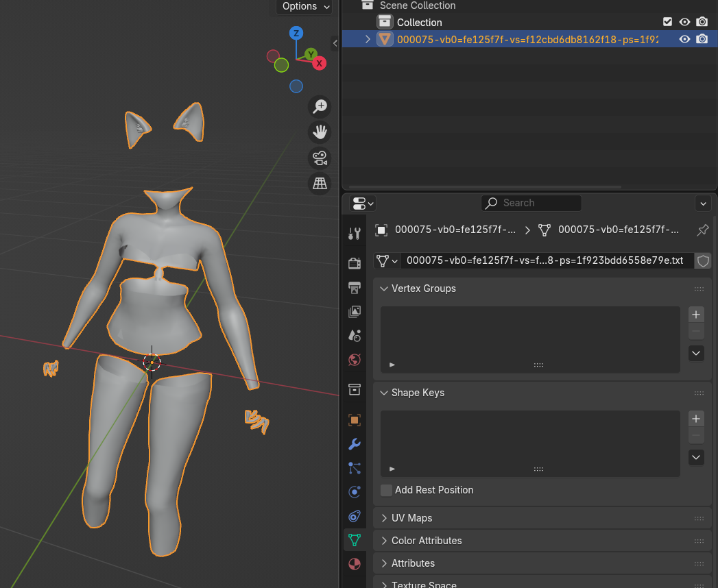Click the mesh data breadcrumb in properties
This screenshot has width=718, height=588.
[x=609, y=230]
